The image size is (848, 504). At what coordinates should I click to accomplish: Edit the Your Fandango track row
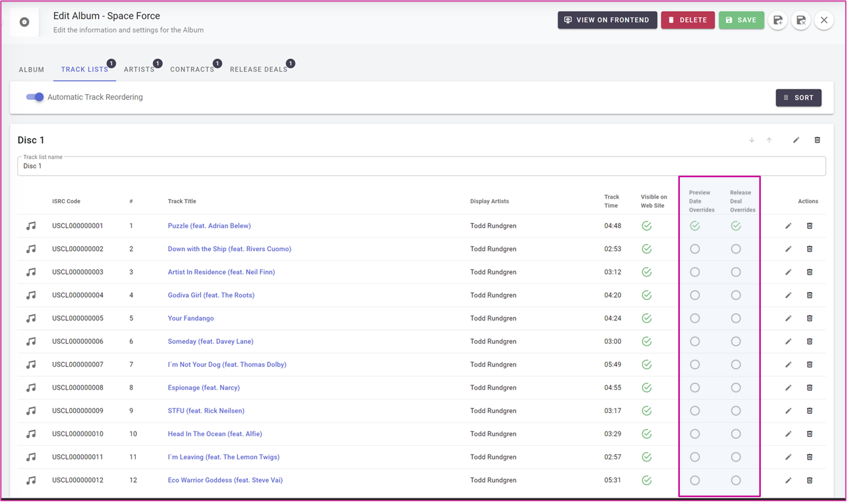pyautogui.click(x=788, y=318)
